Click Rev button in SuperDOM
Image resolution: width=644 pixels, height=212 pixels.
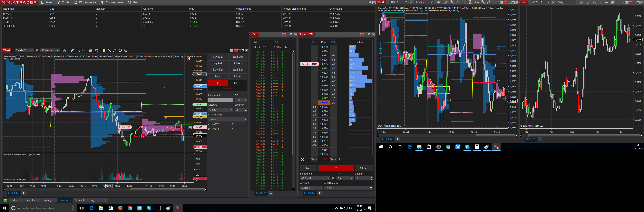[x=309, y=168]
